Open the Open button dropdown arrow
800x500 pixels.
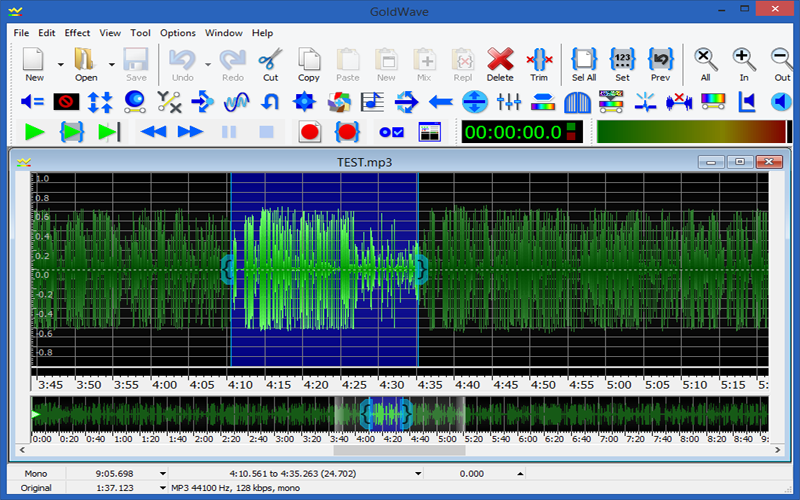[112, 65]
